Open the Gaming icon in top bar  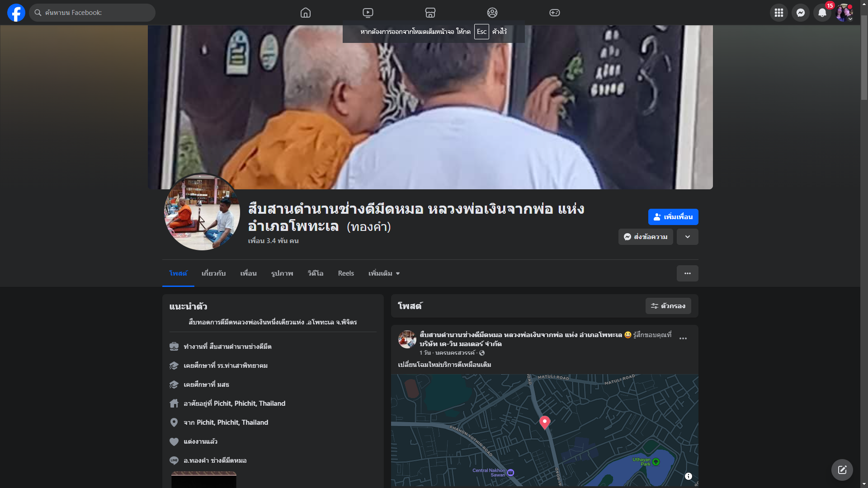point(555,13)
